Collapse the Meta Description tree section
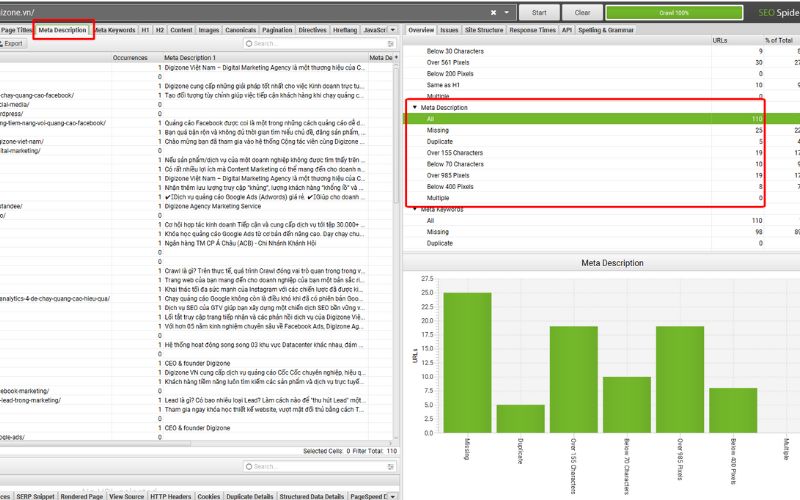 (x=415, y=108)
